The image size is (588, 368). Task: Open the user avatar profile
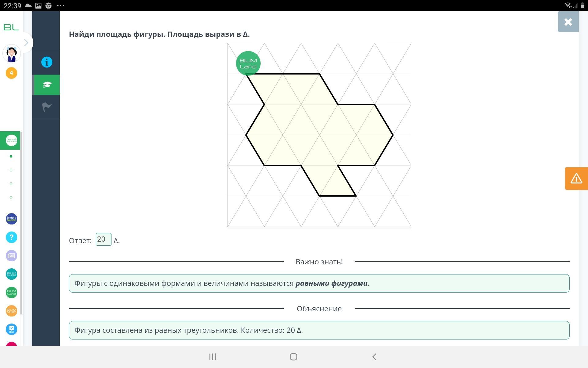coord(12,54)
